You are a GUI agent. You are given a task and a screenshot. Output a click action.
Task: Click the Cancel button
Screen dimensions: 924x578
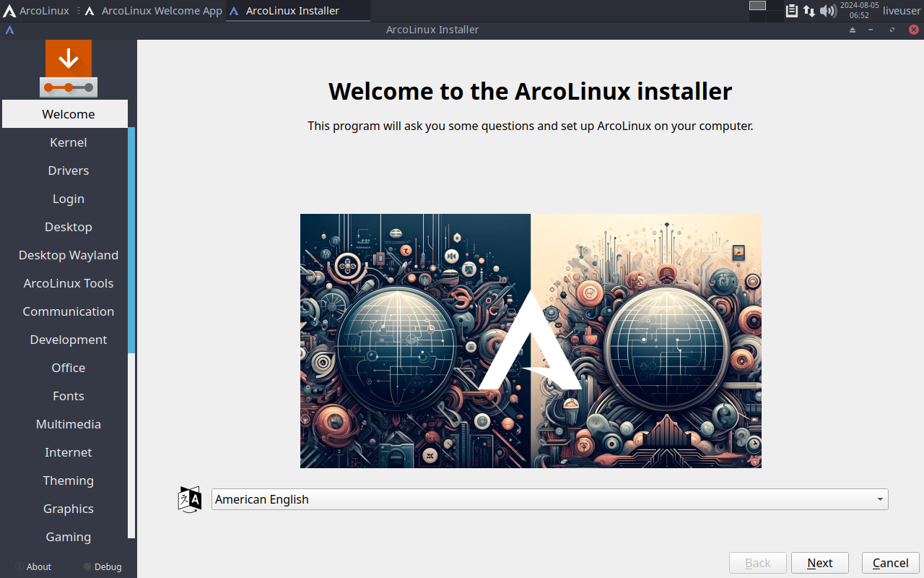pos(891,563)
